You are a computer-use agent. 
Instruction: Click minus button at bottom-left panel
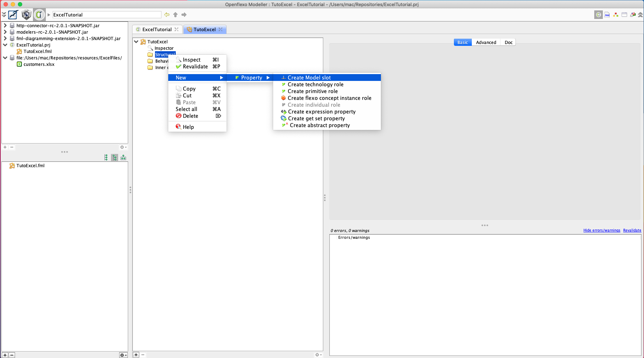point(12,355)
